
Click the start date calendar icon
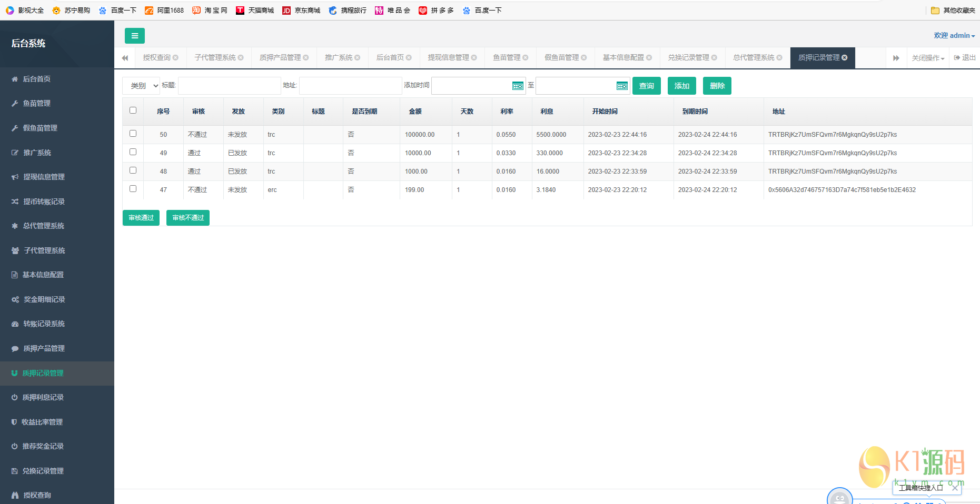(x=517, y=86)
